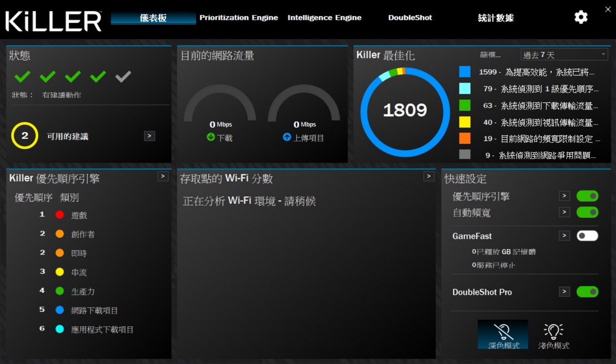616x364 pixels.
Task: Expand the 可用的建議 arrow button
Action: pyautogui.click(x=149, y=136)
